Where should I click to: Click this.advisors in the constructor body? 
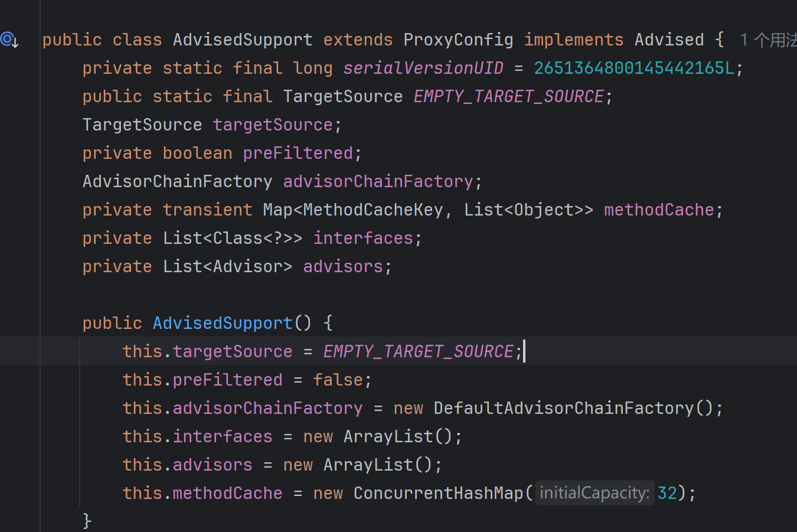(x=187, y=465)
